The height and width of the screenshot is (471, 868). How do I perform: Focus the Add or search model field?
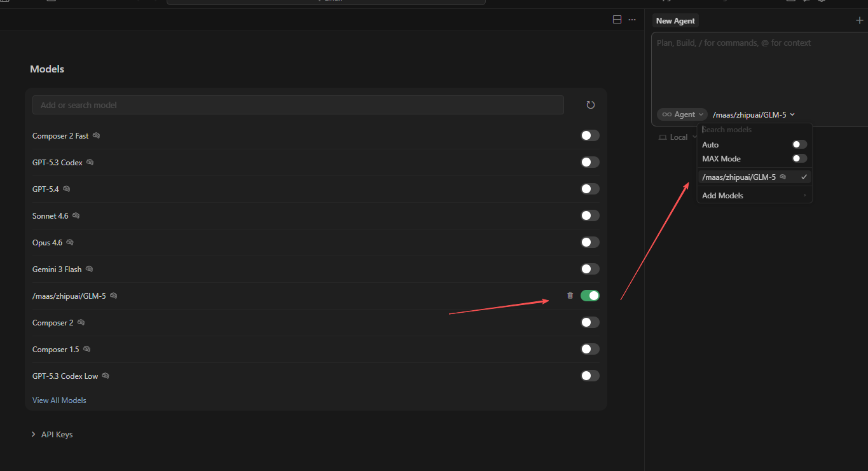(298, 105)
